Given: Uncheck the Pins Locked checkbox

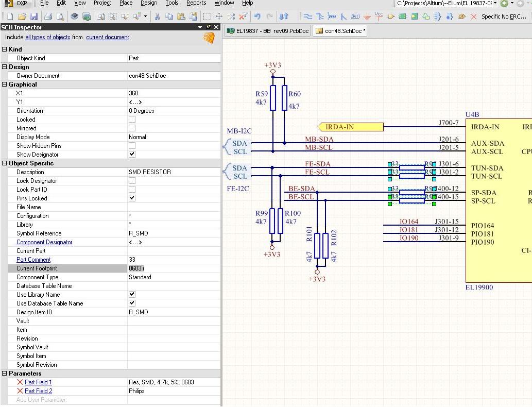Looking at the screenshot, I should pyautogui.click(x=132, y=198).
